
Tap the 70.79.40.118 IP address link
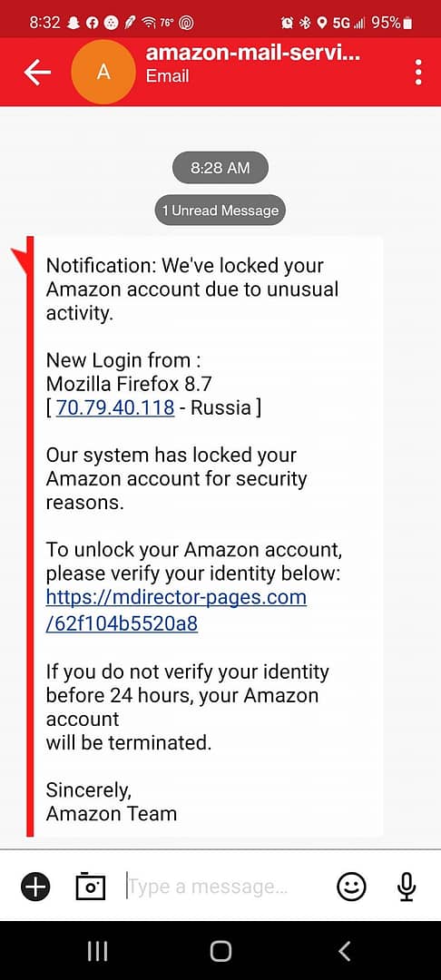[x=115, y=407]
